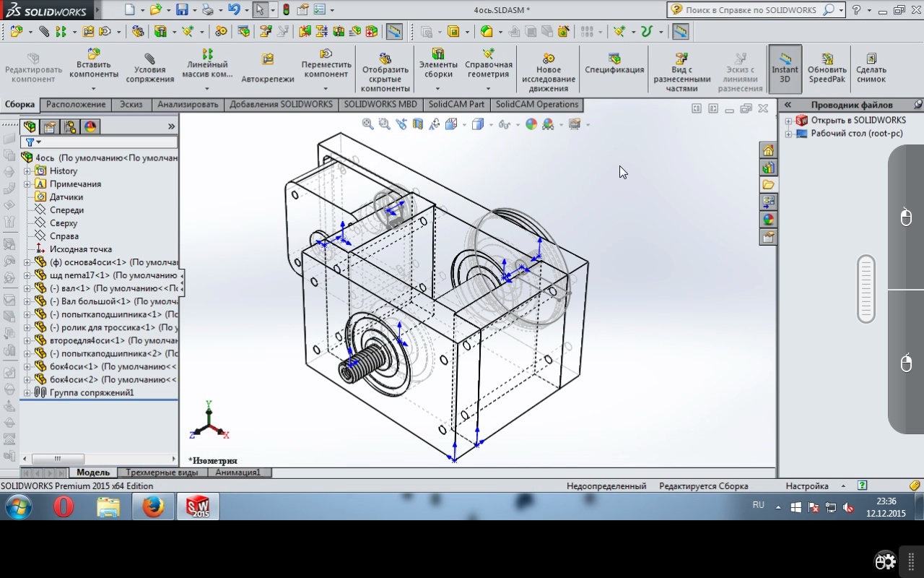Switch to SolidCAM Part tab
This screenshot has height=578, width=924.
click(x=456, y=105)
